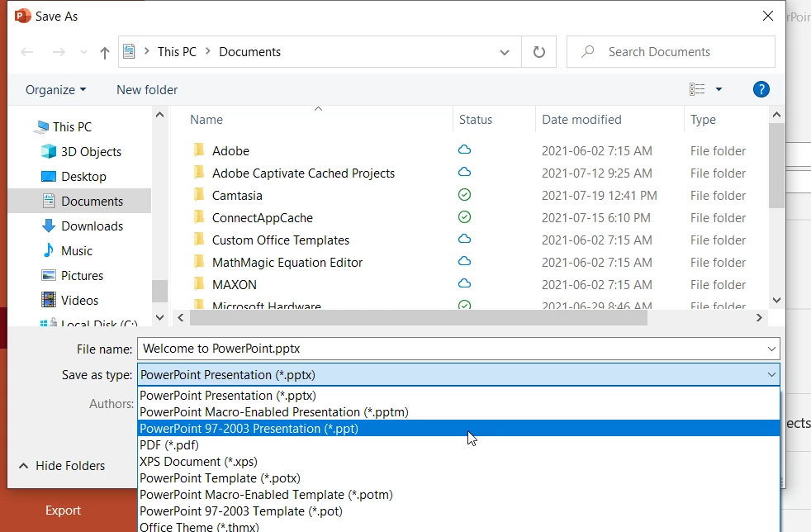This screenshot has width=811, height=532.
Task: Select MathMagic Equation Editor folder
Action: (287, 263)
